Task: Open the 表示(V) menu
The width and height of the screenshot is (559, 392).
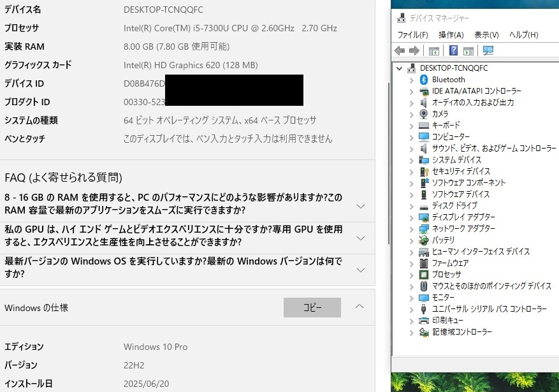Action: tap(486, 34)
